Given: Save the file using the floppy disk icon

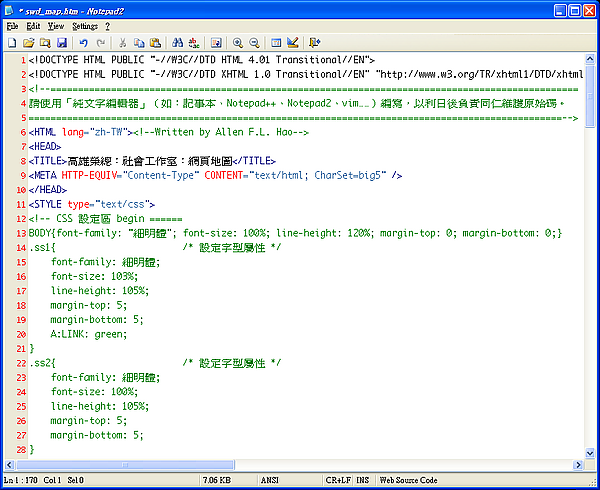Looking at the screenshot, I should coord(61,43).
